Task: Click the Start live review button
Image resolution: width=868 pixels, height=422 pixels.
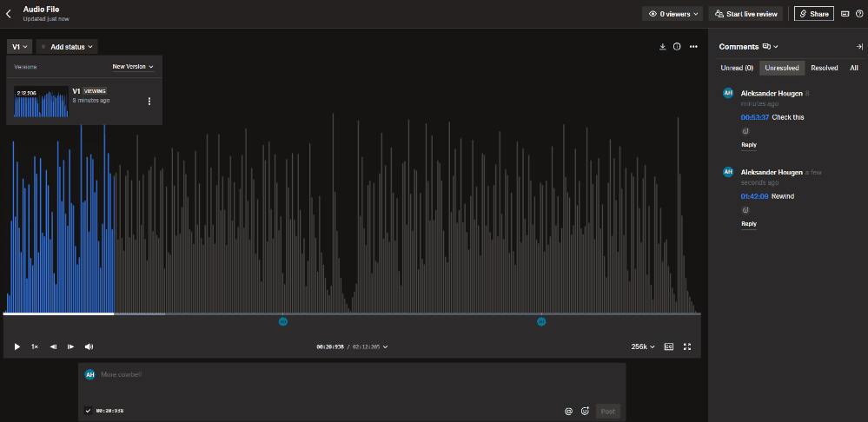Action: 745,14
